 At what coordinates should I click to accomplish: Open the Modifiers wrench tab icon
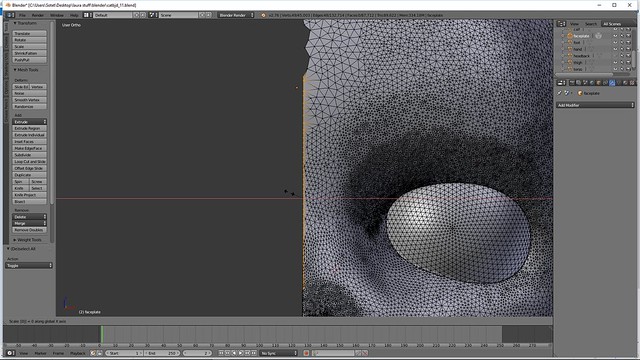point(611,83)
